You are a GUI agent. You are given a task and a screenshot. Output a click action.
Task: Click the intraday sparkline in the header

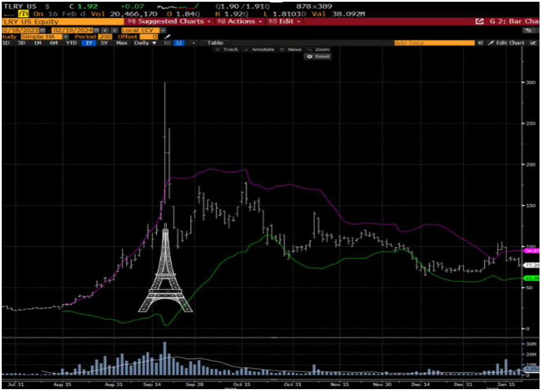pyautogui.click(x=178, y=6)
